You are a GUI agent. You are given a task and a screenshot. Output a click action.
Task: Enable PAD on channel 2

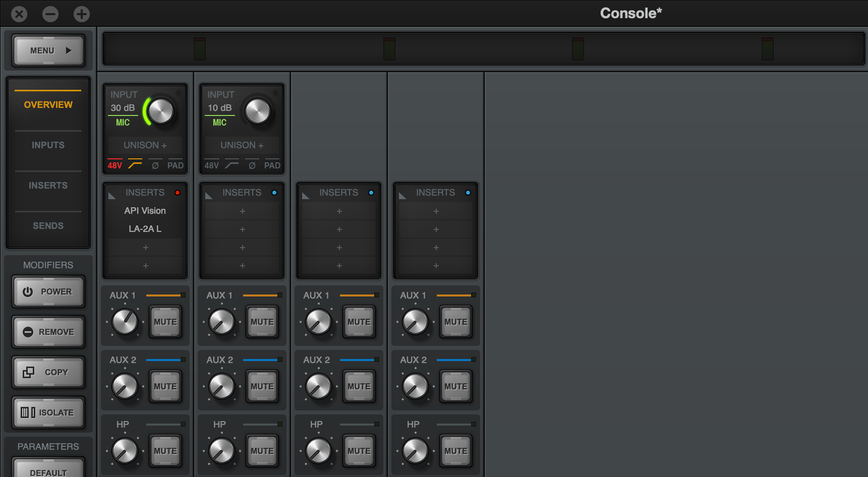pyautogui.click(x=272, y=165)
